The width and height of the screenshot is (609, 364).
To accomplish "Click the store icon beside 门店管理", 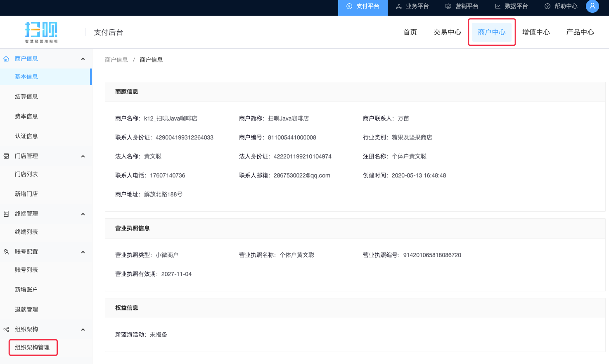I will pos(6,156).
